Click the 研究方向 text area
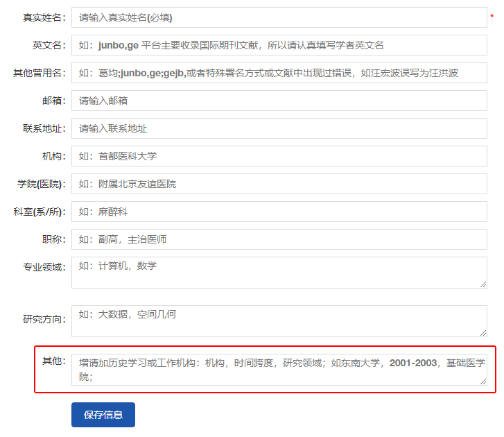 coord(279,321)
